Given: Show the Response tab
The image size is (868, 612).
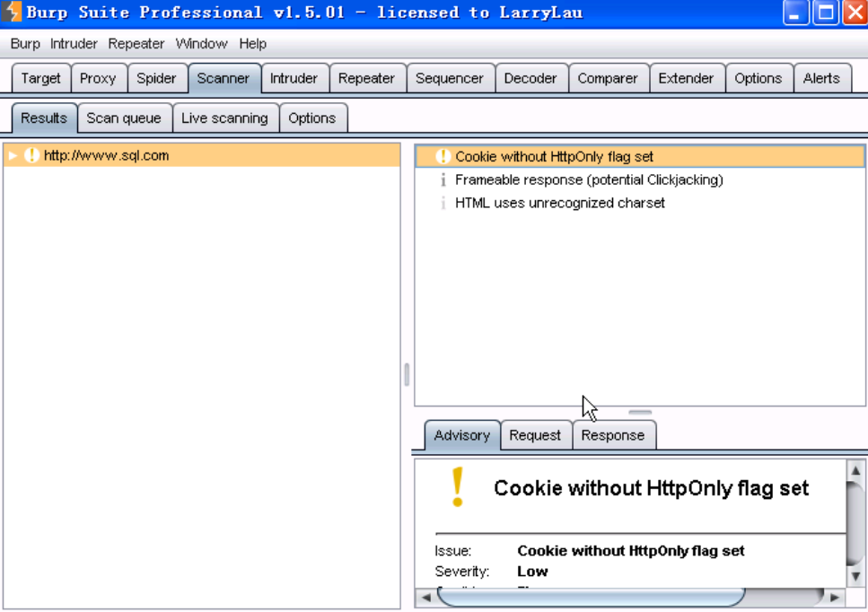Looking at the screenshot, I should point(613,435).
